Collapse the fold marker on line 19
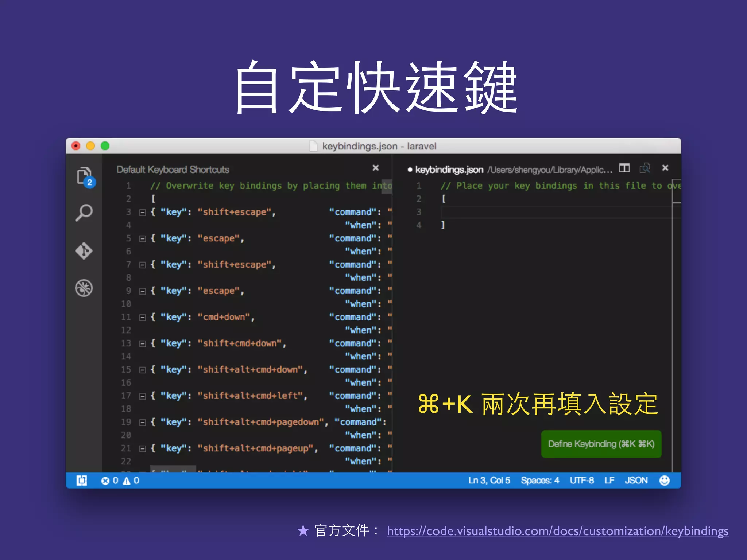The height and width of the screenshot is (560, 747). (143, 423)
